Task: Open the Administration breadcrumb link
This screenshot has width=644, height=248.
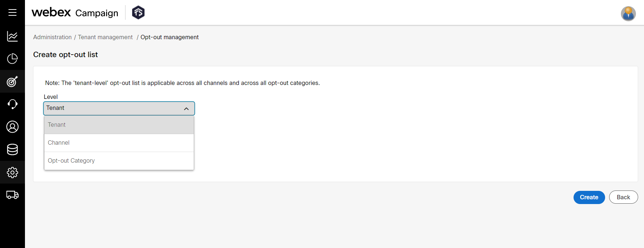Action: click(52, 37)
